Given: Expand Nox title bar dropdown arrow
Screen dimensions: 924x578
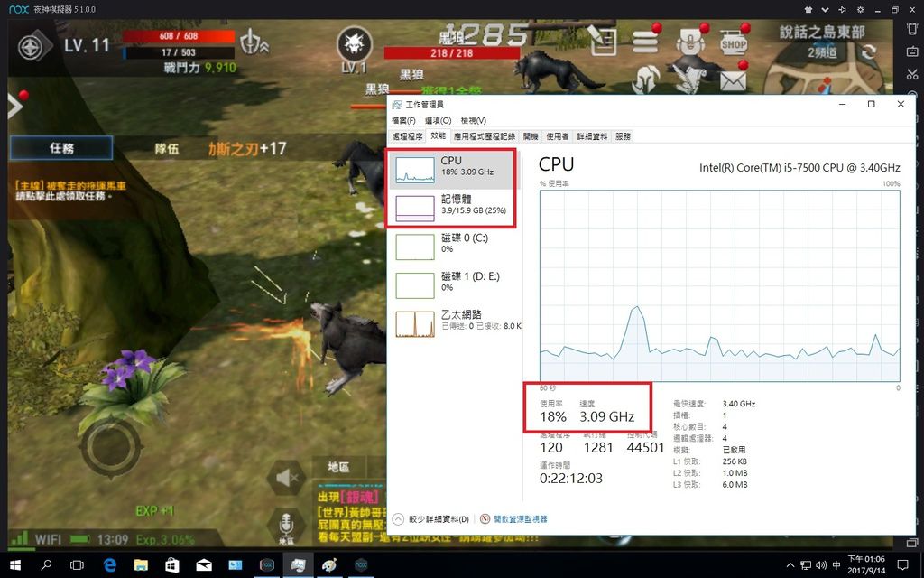Looking at the screenshot, I should 826,9.
